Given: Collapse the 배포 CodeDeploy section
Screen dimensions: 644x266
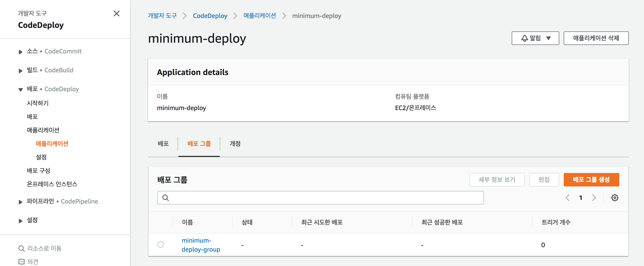Looking at the screenshot, I should tap(20, 89).
